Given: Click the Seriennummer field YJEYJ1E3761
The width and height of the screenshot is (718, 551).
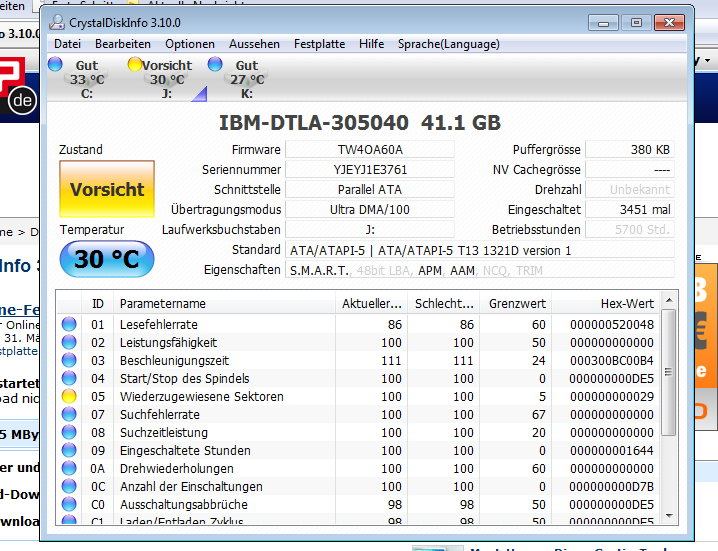Looking at the screenshot, I should (x=370, y=170).
